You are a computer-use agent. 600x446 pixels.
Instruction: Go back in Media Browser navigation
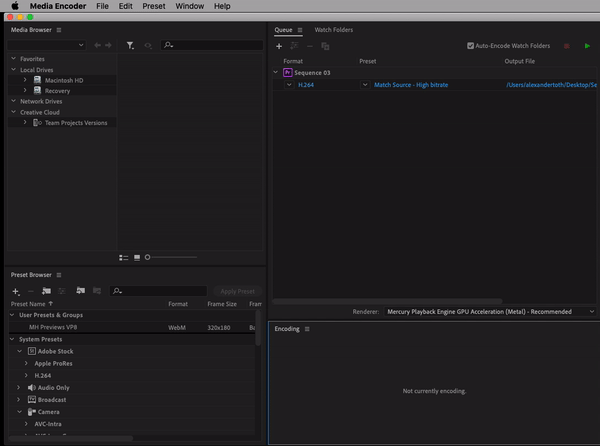point(98,45)
